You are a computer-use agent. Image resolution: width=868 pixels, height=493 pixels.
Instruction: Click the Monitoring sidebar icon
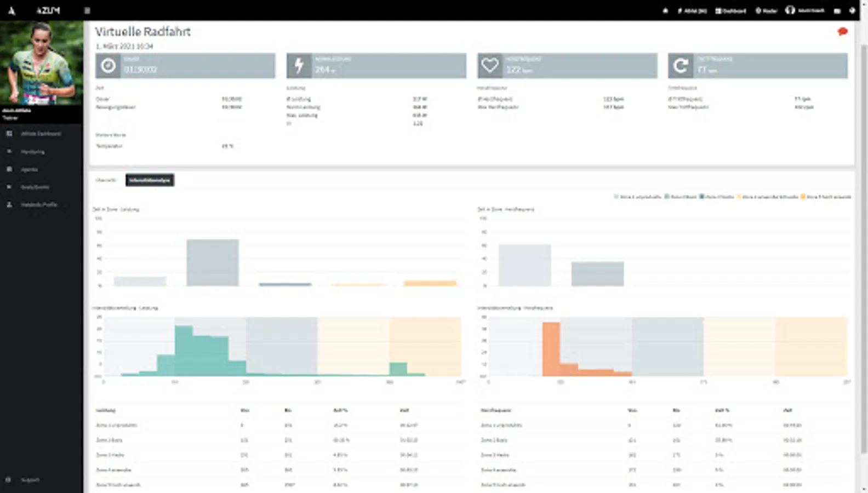(x=9, y=151)
